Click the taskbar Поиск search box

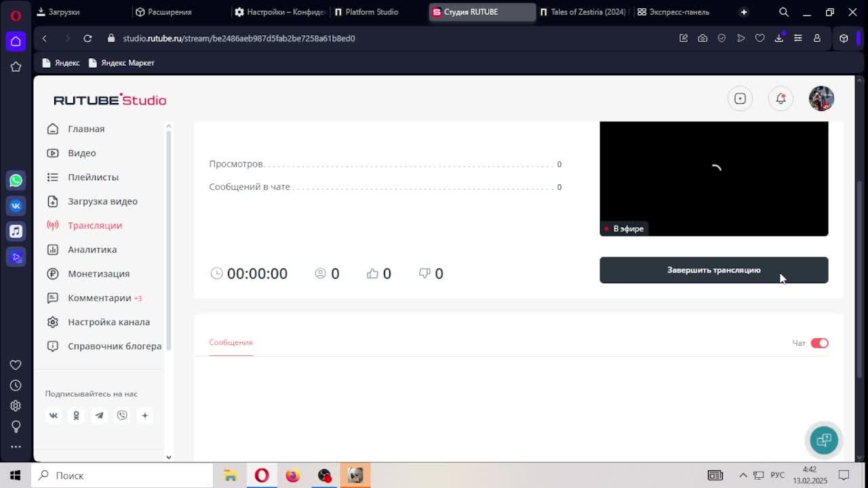pyautogui.click(x=122, y=475)
